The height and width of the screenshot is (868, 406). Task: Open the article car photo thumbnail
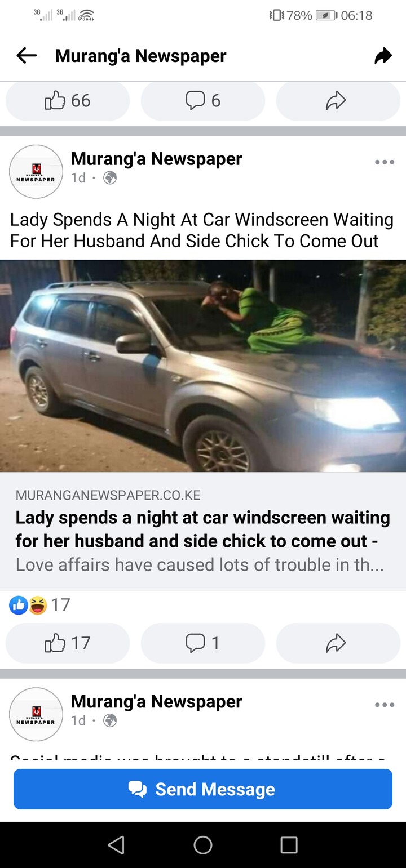click(x=203, y=366)
